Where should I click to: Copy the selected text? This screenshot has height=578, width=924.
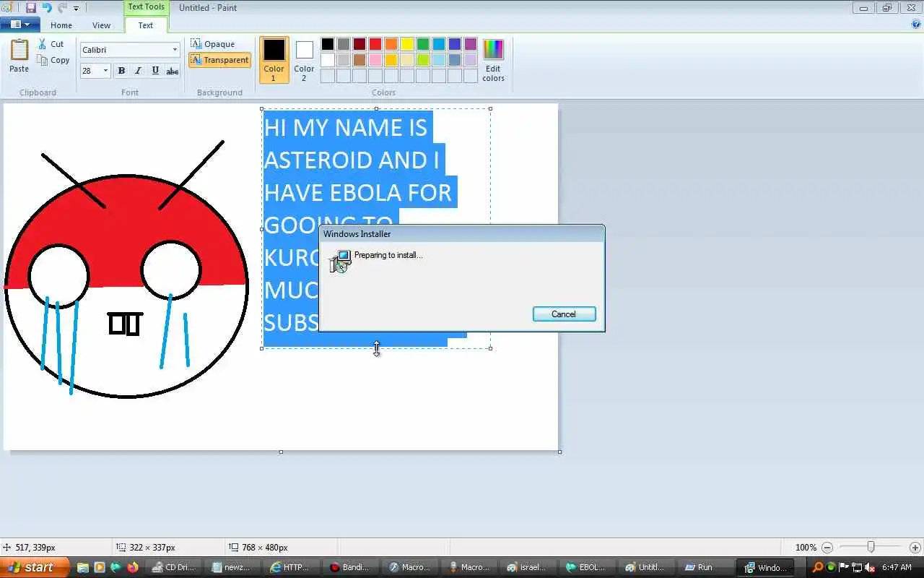54,61
